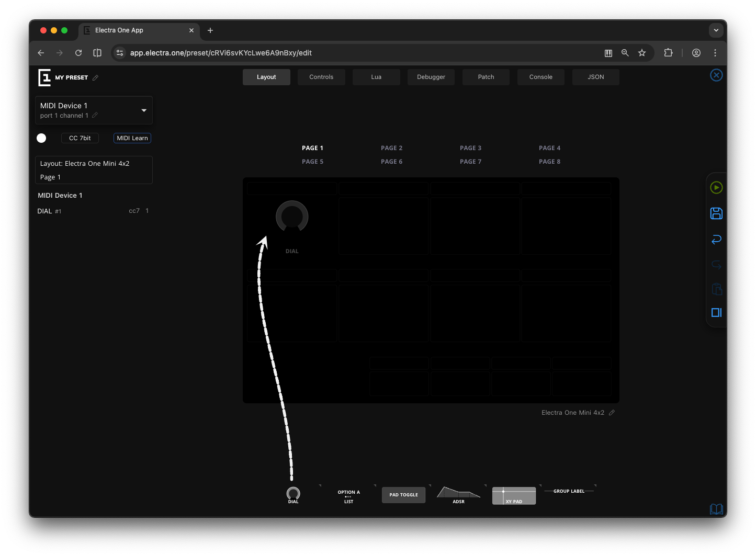
Task: Save the preset using the disk icon
Action: tap(716, 213)
